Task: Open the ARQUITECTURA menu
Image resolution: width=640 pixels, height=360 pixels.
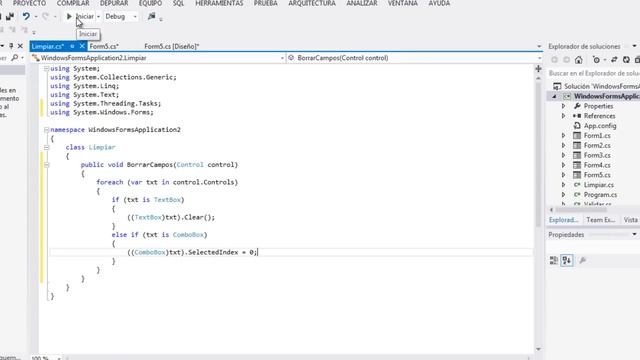Action: (312, 3)
